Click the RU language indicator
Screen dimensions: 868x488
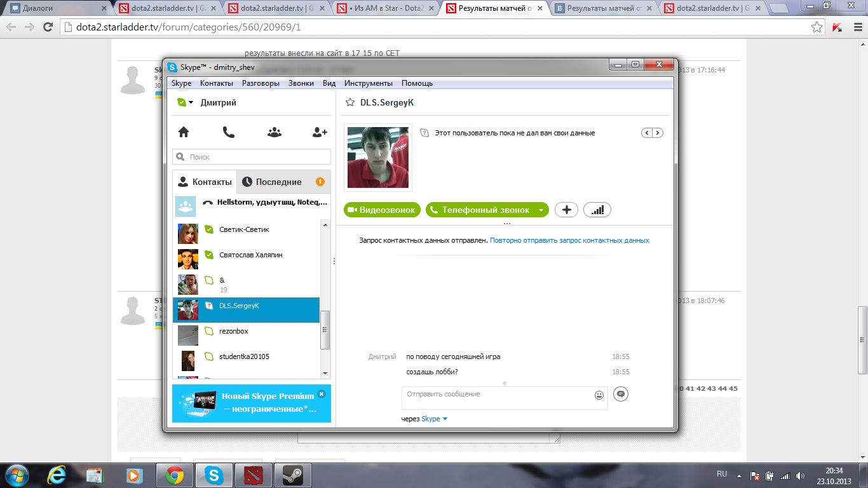722,475
